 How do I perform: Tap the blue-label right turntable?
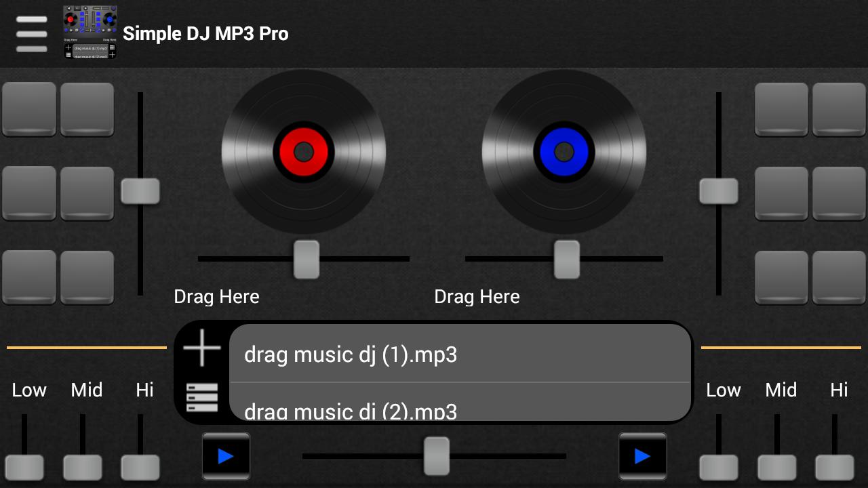pos(564,152)
